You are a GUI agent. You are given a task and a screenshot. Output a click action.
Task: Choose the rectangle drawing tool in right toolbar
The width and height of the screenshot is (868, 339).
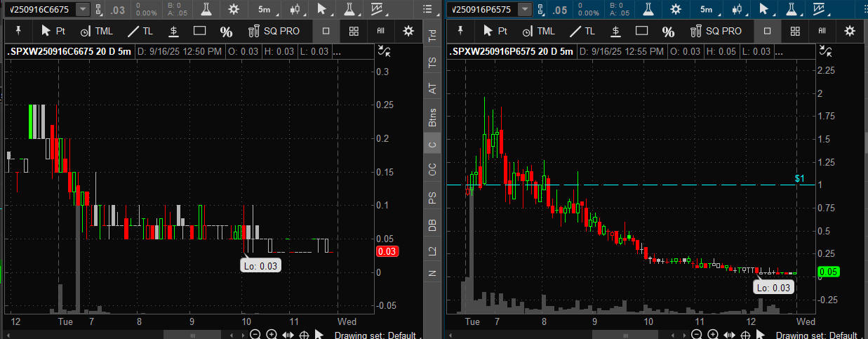pyautogui.click(x=641, y=31)
